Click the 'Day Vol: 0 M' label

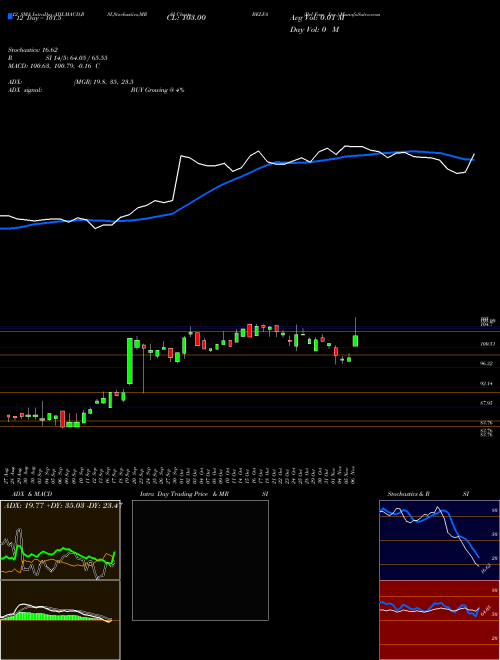(314, 30)
